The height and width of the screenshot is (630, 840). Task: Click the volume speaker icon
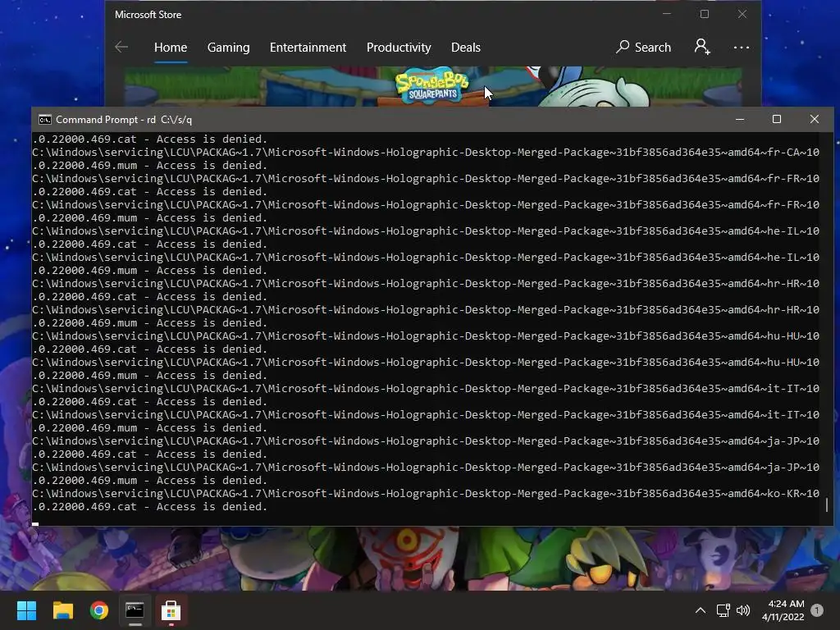coord(743,610)
